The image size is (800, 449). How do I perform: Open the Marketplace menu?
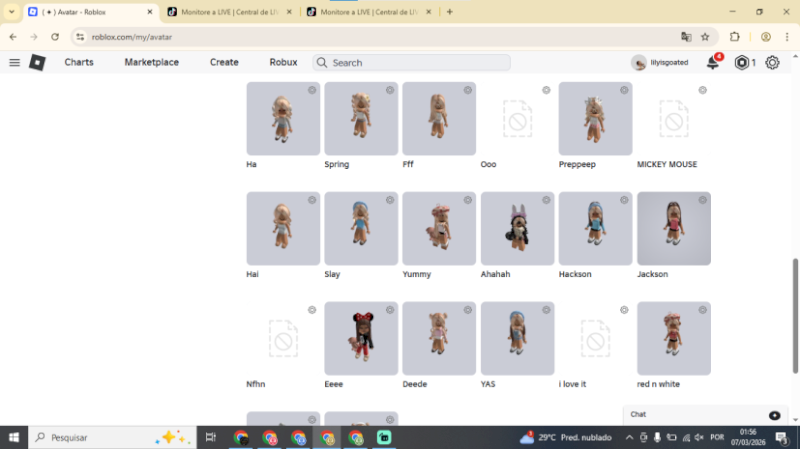[x=152, y=62]
